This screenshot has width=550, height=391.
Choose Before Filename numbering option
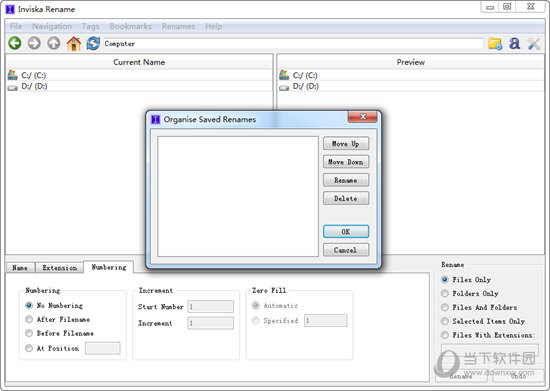pyautogui.click(x=29, y=333)
